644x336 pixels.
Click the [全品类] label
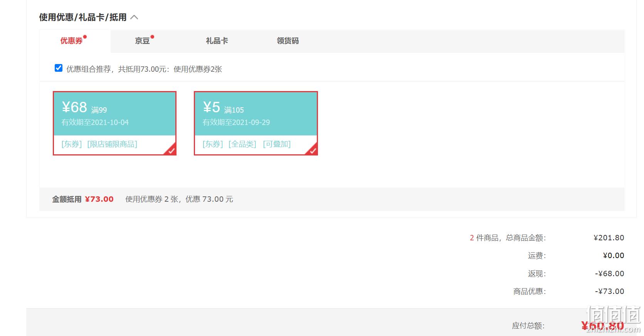coord(242,144)
